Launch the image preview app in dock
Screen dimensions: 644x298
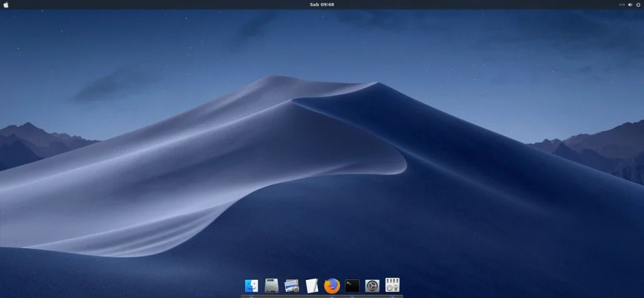tap(291, 286)
